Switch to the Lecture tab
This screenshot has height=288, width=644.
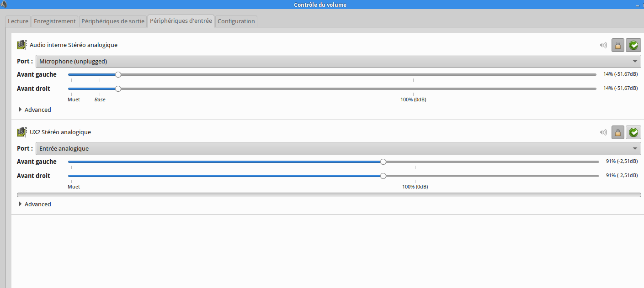click(18, 21)
